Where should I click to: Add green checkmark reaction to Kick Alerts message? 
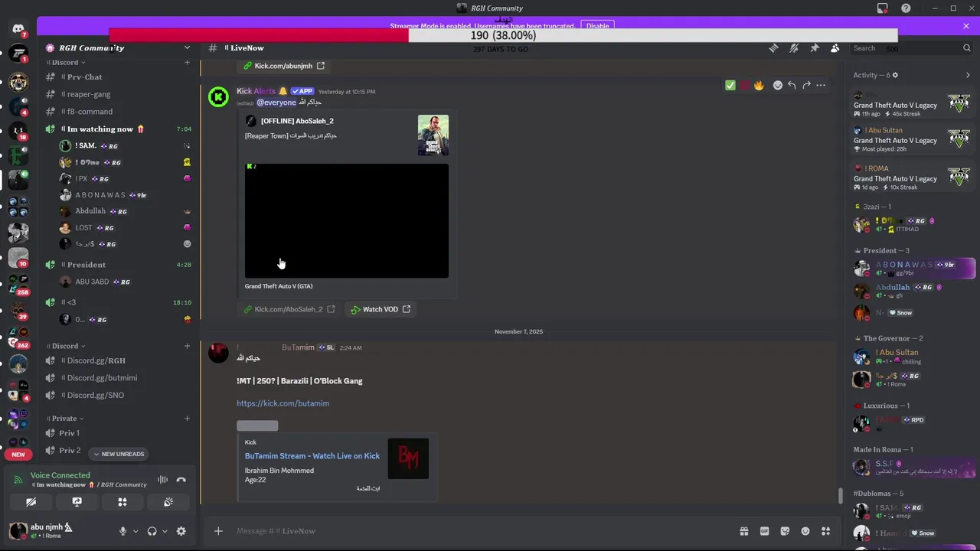[x=730, y=85]
